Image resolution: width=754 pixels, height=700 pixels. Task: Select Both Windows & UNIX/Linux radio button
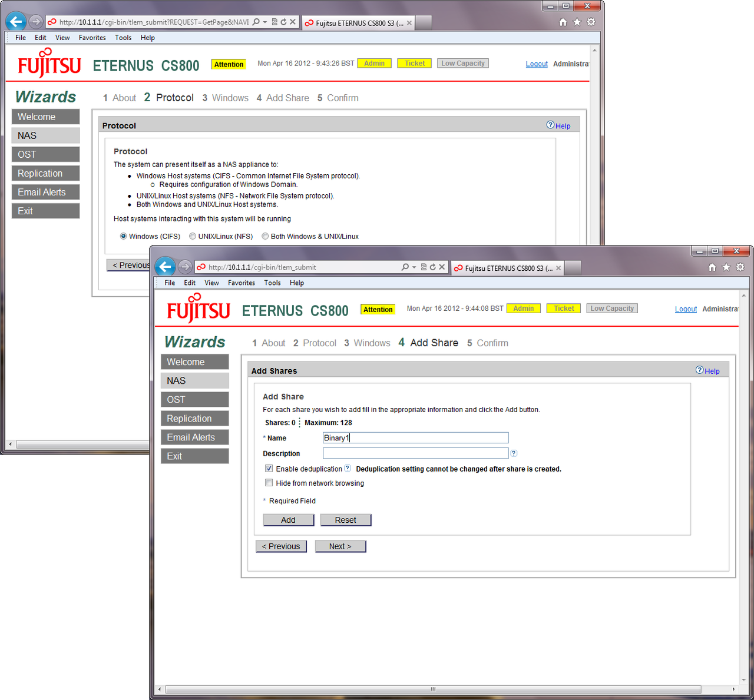coord(265,236)
